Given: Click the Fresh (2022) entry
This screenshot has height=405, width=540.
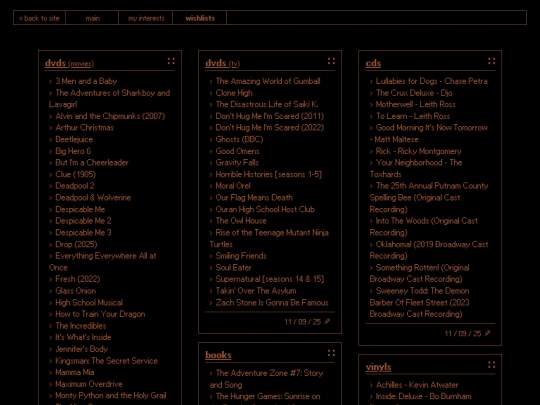Looking at the screenshot, I should pyautogui.click(x=77, y=279).
